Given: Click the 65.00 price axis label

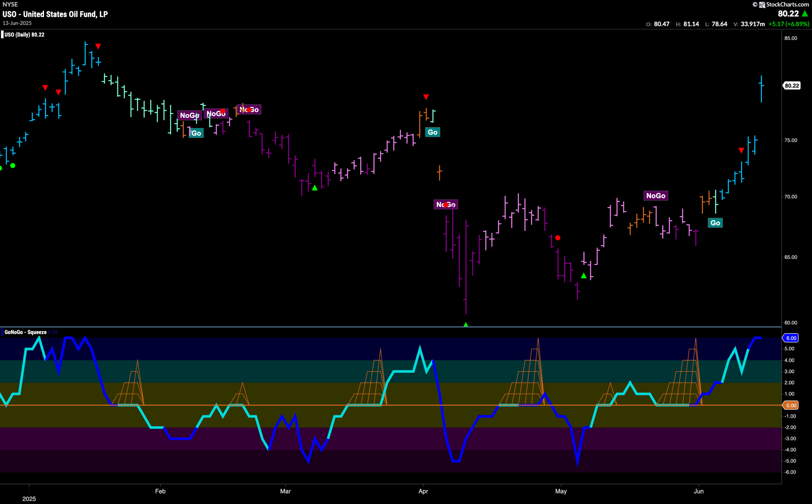Looking at the screenshot, I should pyautogui.click(x=791, y=257).
